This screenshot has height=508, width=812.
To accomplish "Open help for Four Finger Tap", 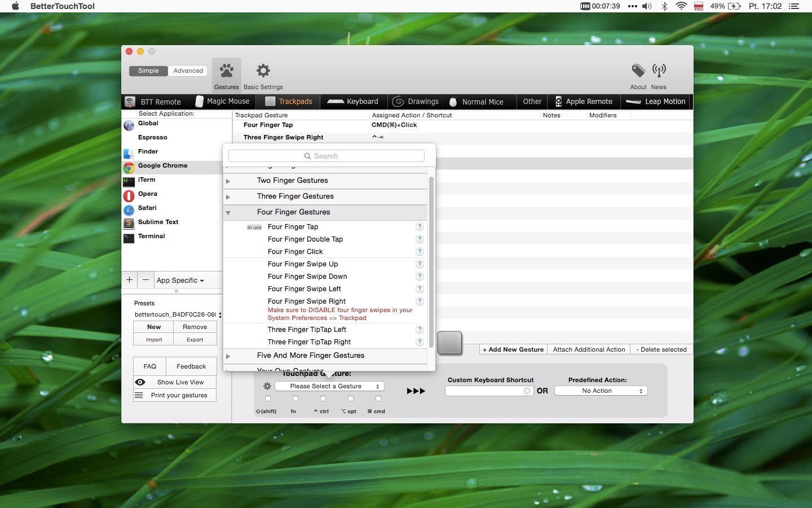I will pos(420,227).
